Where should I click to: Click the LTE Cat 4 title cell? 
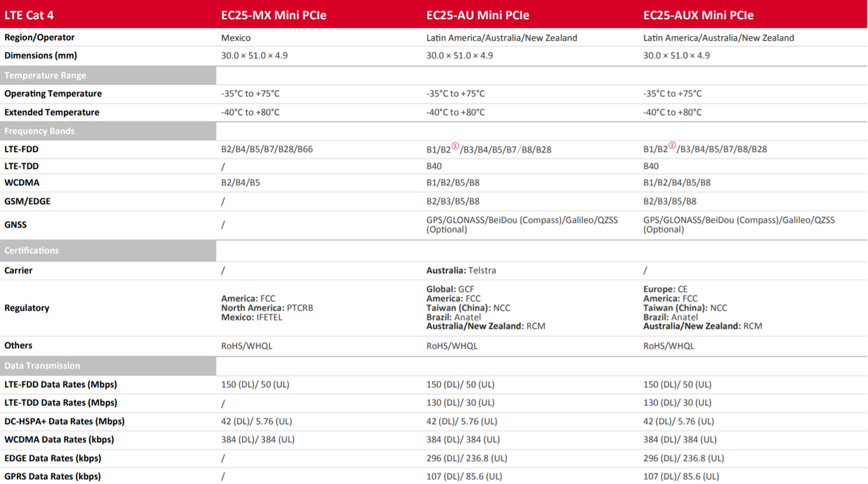(29, 15)
